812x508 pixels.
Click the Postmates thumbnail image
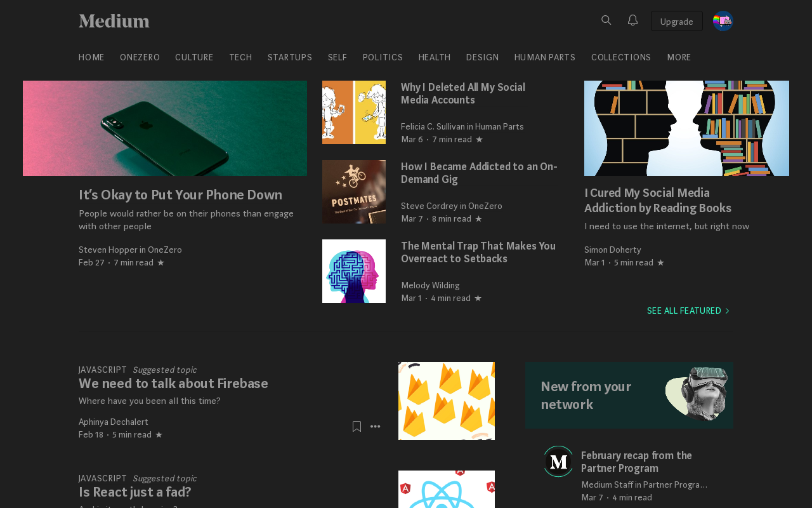[x=354, y=192]
